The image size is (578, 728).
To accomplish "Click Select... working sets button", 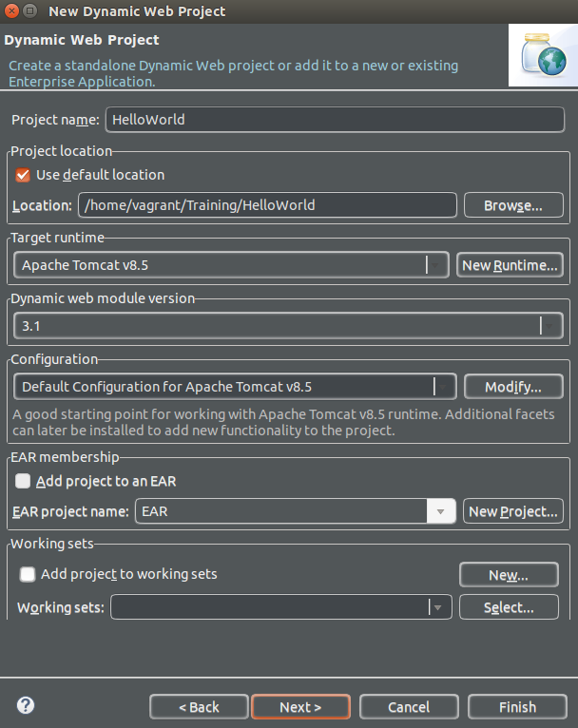I will 509,607.
